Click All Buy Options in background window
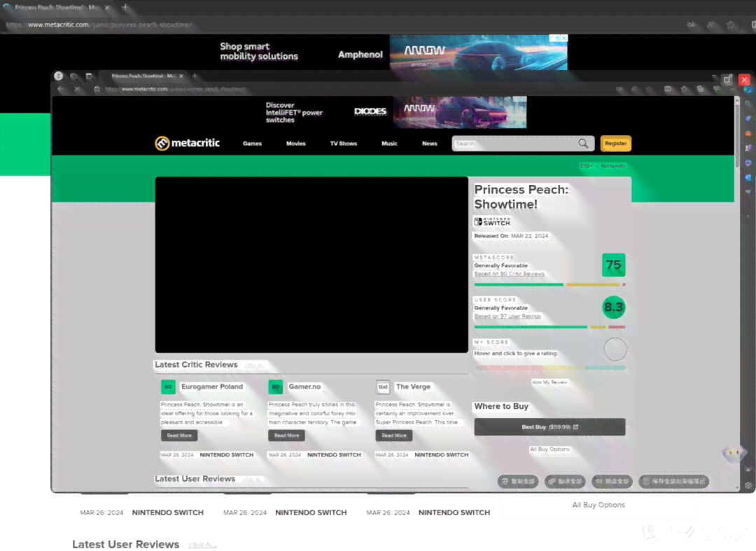 point(598,505)
